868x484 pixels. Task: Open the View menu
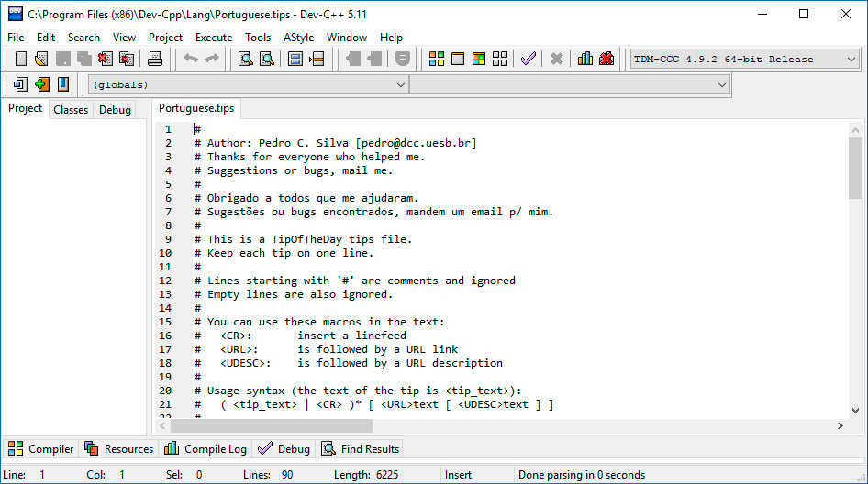[124, 37]
